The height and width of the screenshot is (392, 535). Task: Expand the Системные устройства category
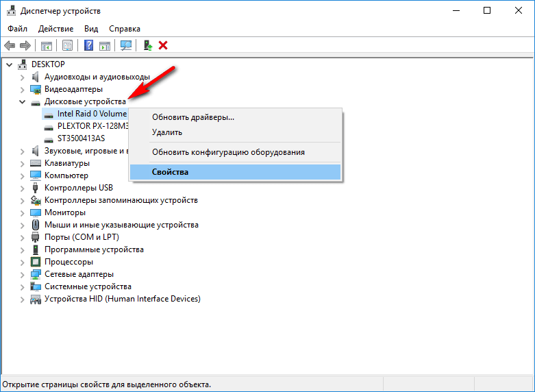(22, 287)
